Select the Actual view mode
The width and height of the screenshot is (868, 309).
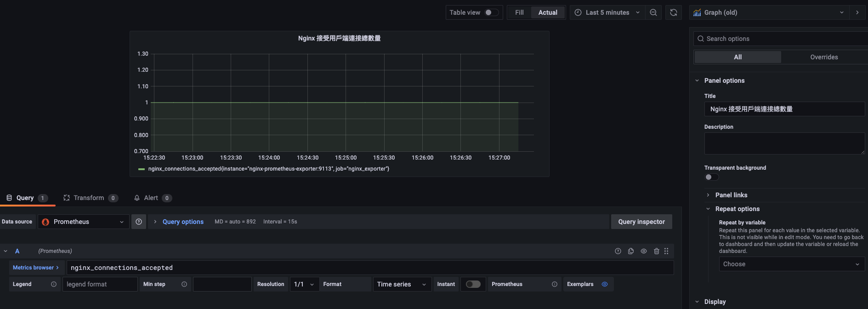click(x=548, y=12)
